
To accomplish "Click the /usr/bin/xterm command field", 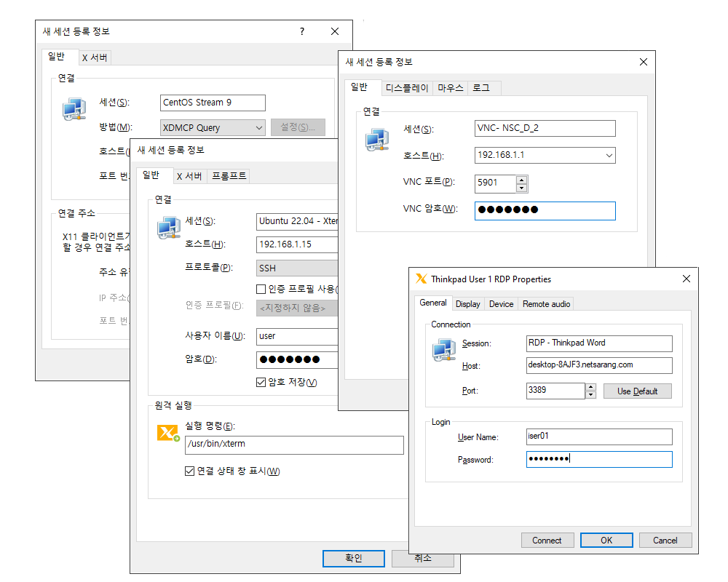I will [x=294, y=445].
